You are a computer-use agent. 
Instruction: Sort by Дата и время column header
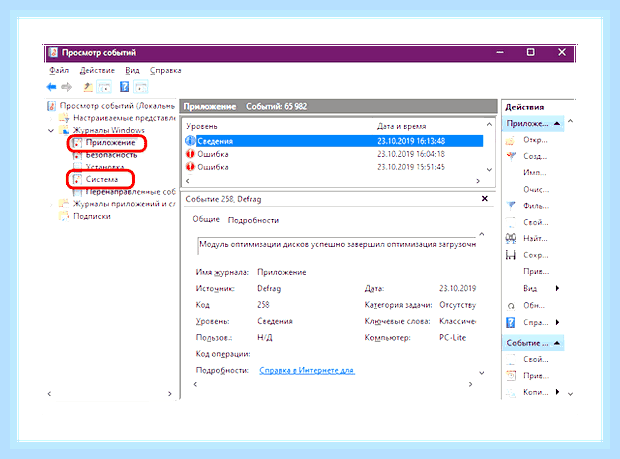401,127
